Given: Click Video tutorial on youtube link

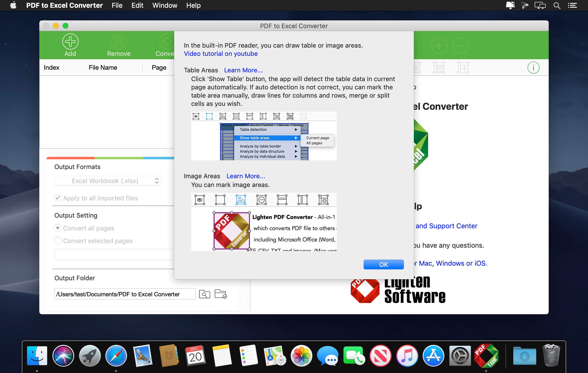Looking at the screenshot, I should 220,54.
